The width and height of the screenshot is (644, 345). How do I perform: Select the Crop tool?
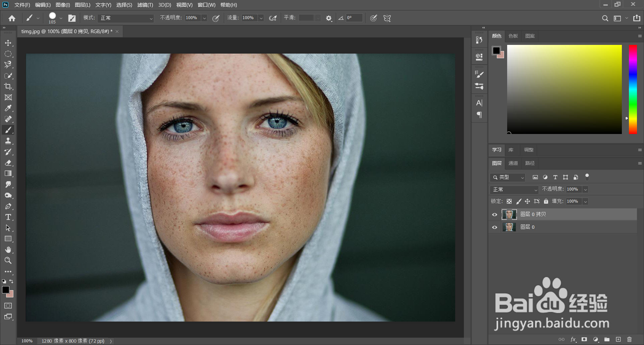click(8, 86)
